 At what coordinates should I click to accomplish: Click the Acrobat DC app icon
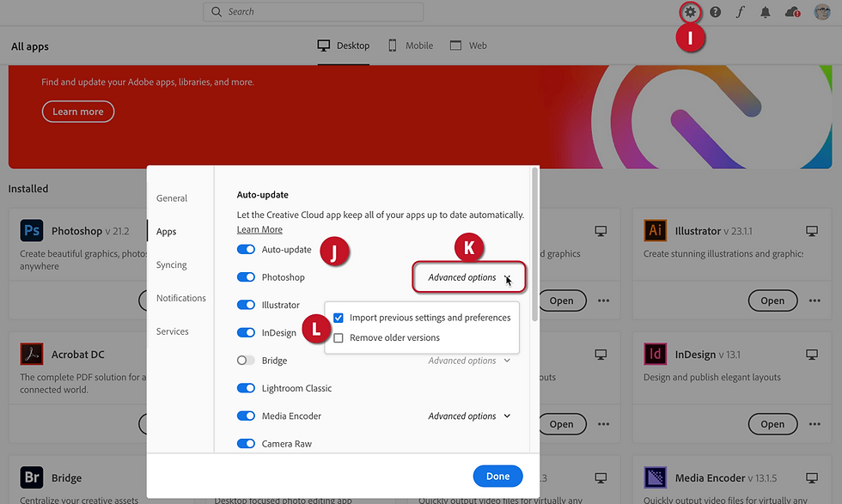(x=32, y=355)
